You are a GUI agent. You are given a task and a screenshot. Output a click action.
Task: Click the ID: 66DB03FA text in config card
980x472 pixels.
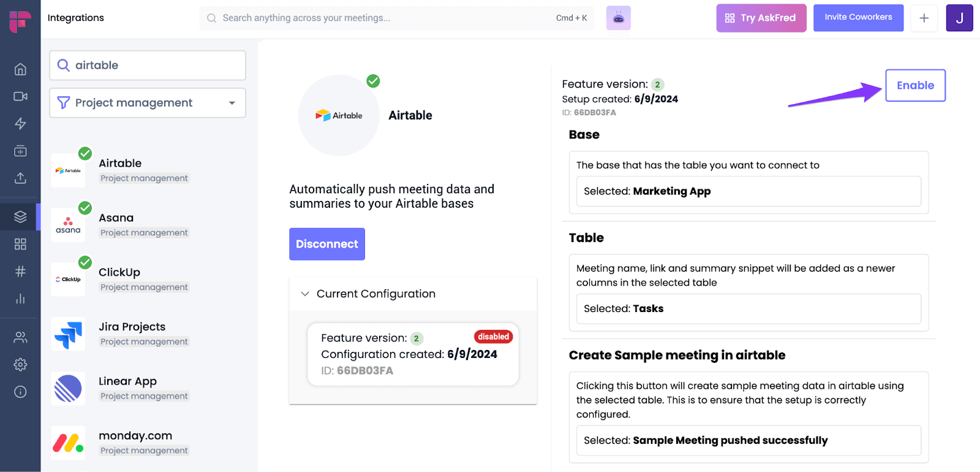[357, 371]
